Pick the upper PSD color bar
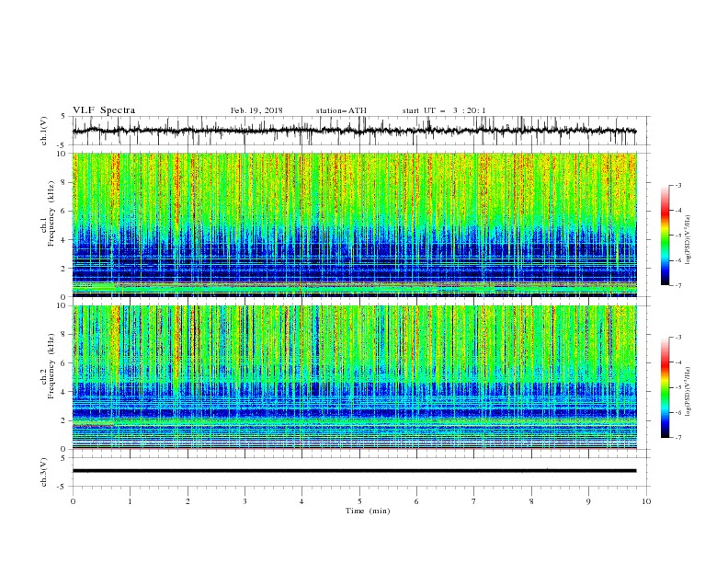Image resolution: width=728 pixels, height=563 pixels. pos(665,236)
